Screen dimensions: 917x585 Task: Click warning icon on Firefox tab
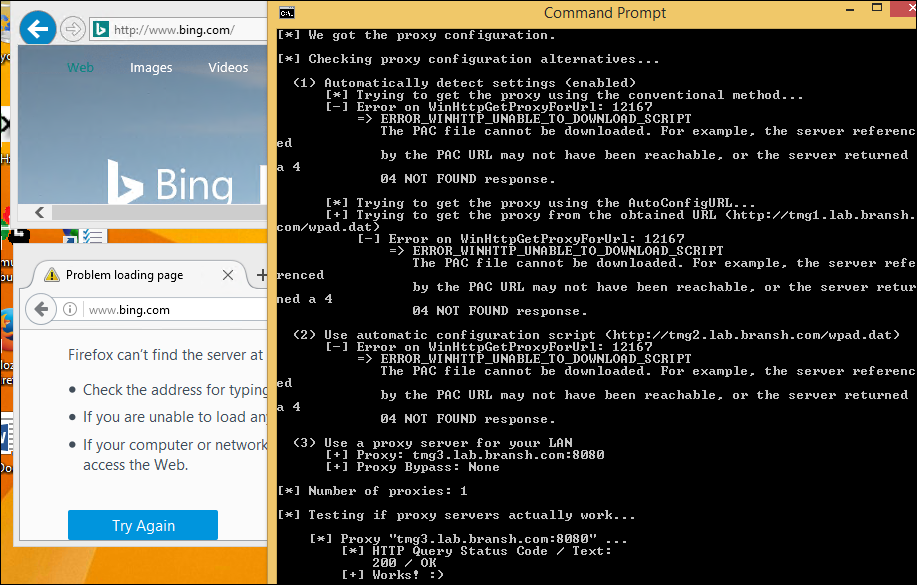tap(52, 274)
